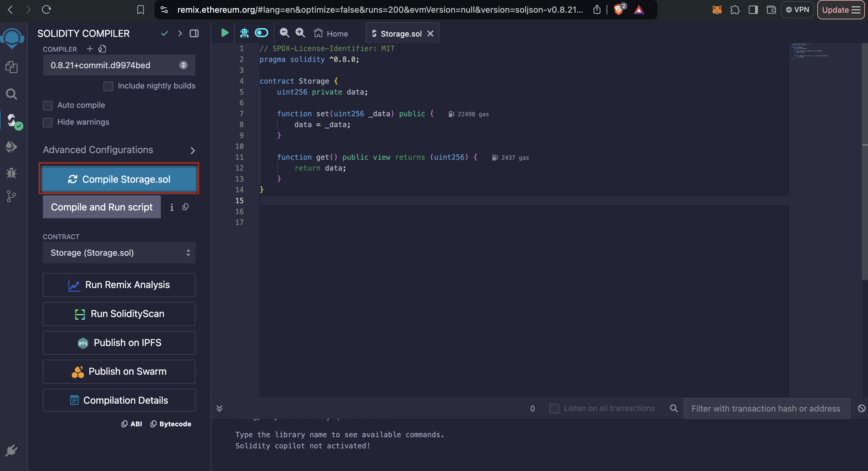Click the VPN button
Viewport: 868px width, 471px height.
(x=798, y=10)
